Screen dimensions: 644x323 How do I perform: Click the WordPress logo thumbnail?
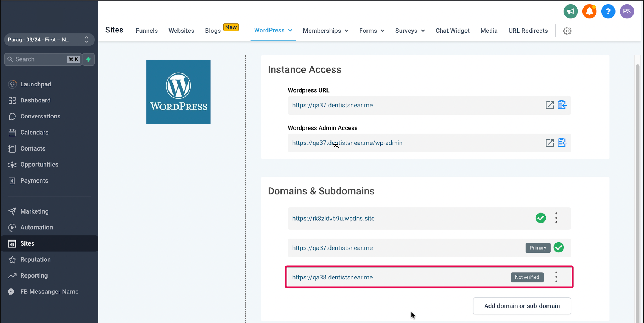178,92
